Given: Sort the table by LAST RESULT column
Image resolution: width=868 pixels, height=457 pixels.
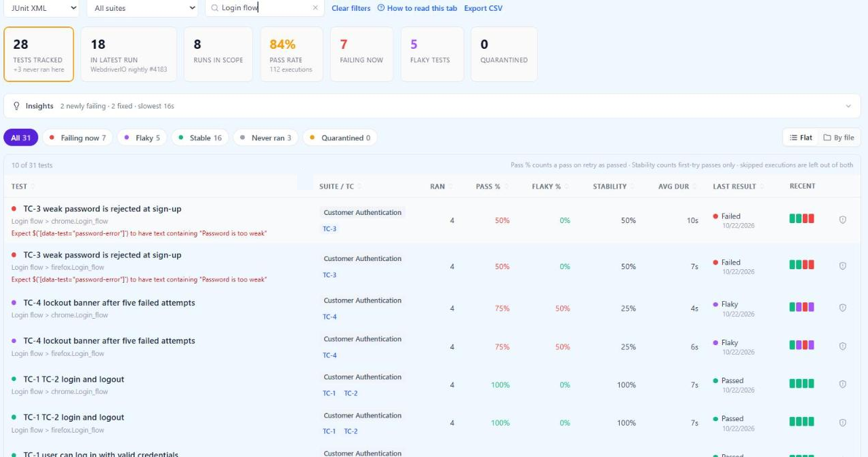Looking at the screenshot, I should (738, 186).
